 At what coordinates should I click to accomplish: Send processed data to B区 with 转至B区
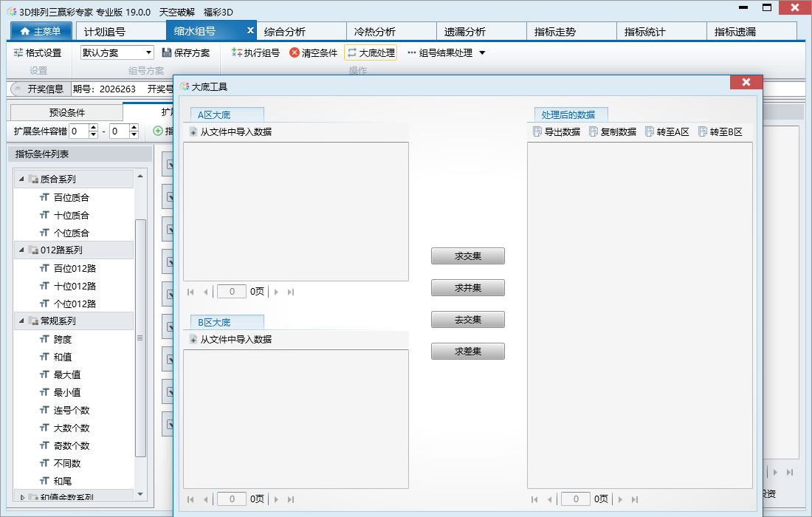point(720,132)
